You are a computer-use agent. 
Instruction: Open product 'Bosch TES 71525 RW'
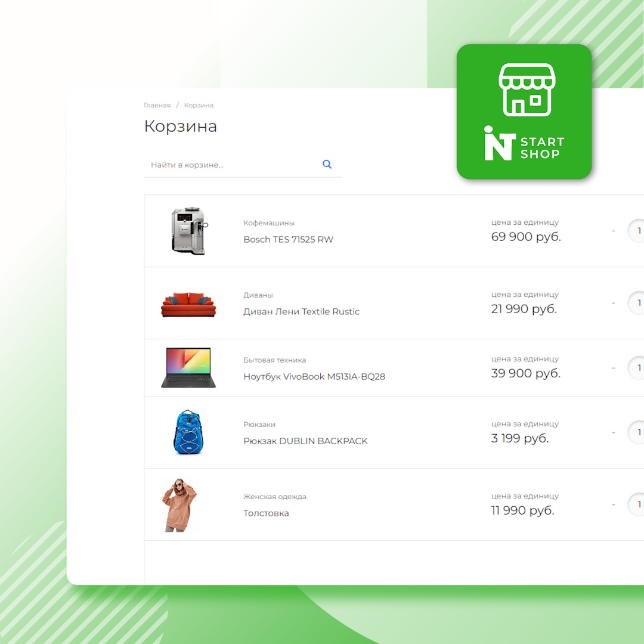coord(289,240)
